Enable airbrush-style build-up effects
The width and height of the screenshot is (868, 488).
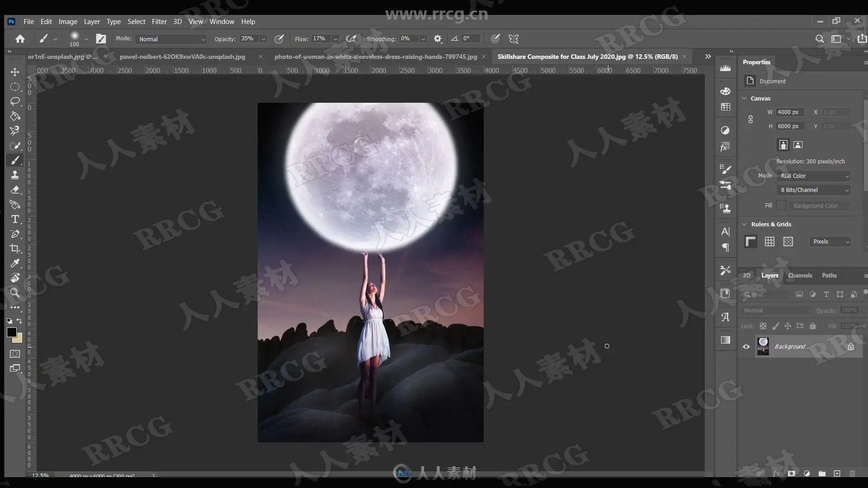coord(351,39)
